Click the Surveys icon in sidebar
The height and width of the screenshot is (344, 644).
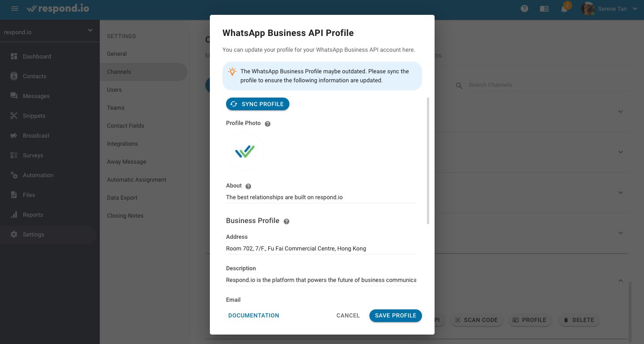pos(14,155)
